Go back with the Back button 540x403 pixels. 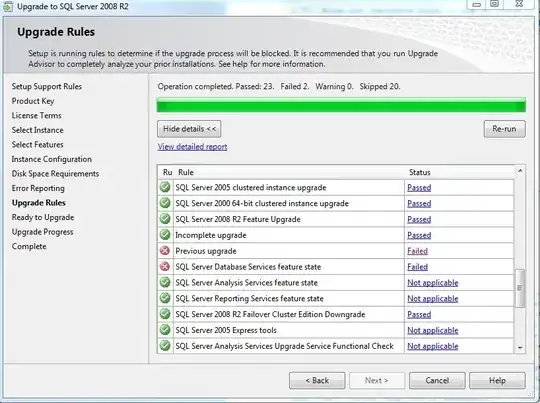(x=317, y=381)
